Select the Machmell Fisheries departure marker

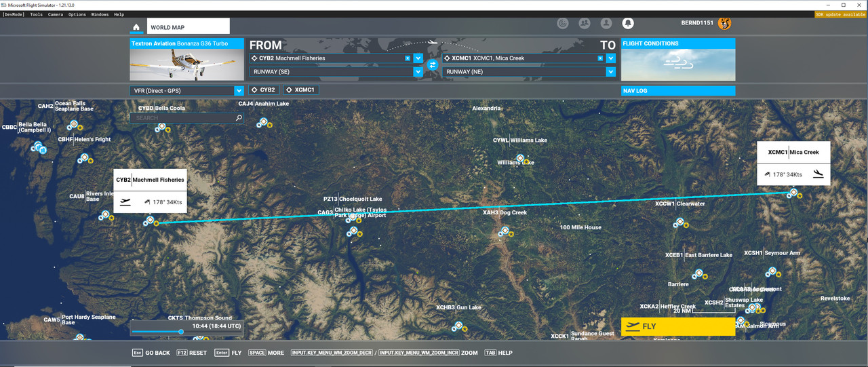pyautogui.click(x=149, y=220)
